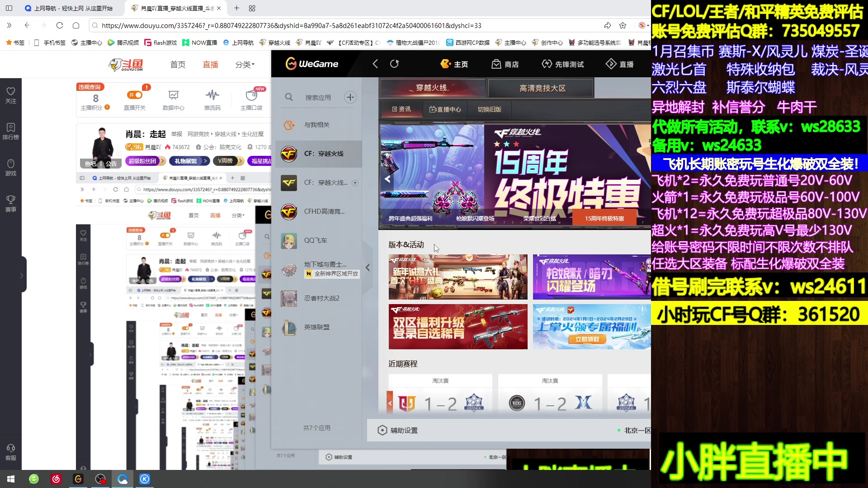Click the 英雄联盟 game icon

[x=289, y=328]
